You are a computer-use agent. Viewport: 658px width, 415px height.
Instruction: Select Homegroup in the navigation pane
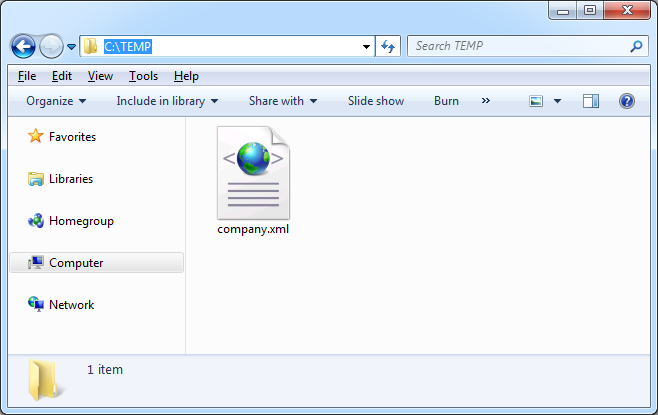tap(81, 221)
